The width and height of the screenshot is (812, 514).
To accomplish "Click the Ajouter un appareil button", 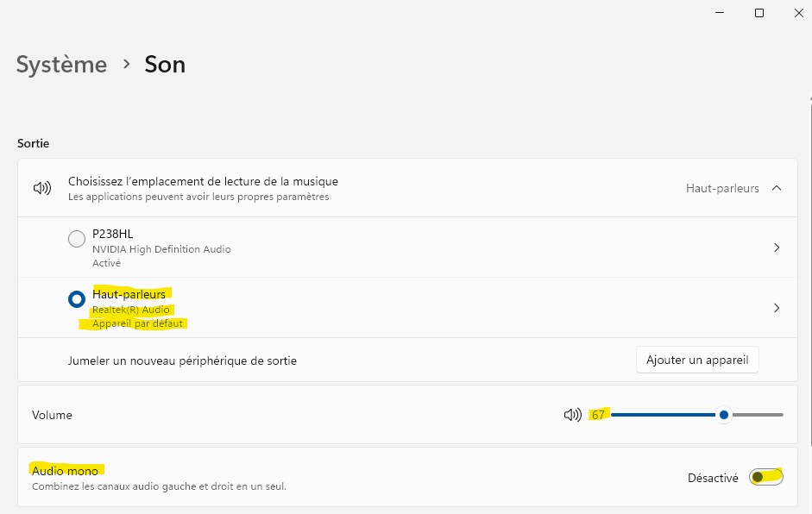I will pyautogui.click(x=697, y=360).
